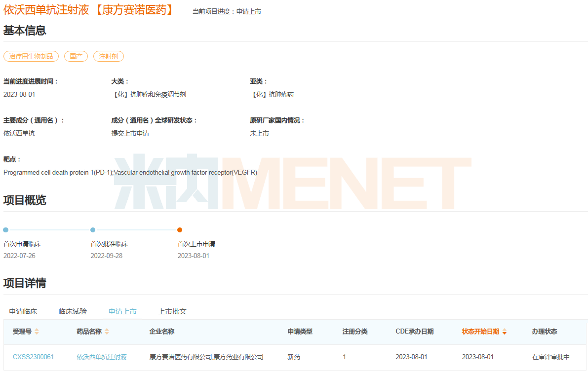Viewport: 588px width, 372px height.
Task: Click the 【化】抗肿瘤和免疫调节剂 category value
Action: pyautogui.click(x=149, y=94)
